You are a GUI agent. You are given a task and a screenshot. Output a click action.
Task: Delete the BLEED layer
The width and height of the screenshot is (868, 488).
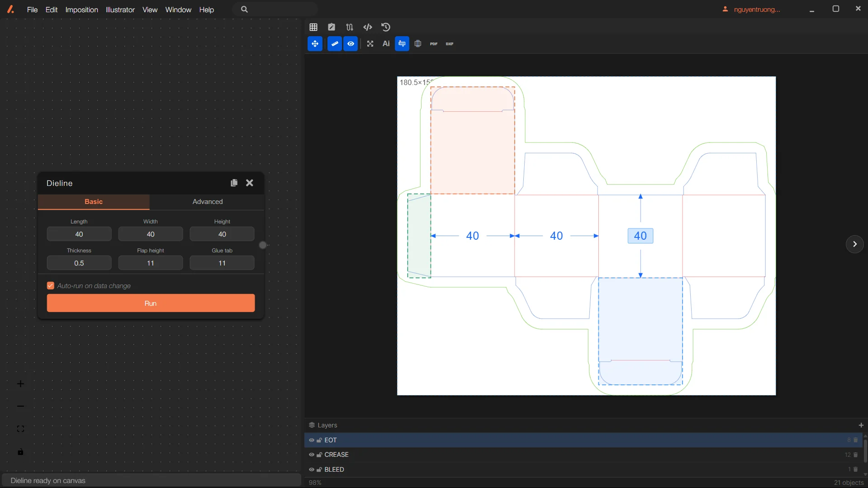[856, 469]
